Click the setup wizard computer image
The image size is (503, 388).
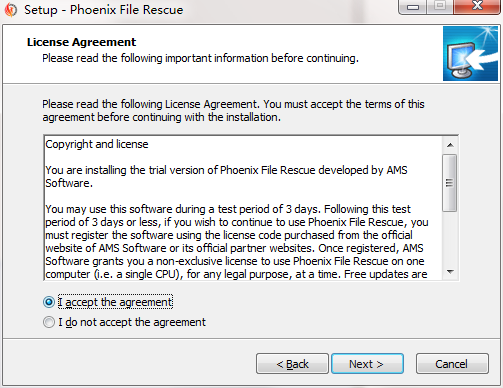(x=470, y=53)
